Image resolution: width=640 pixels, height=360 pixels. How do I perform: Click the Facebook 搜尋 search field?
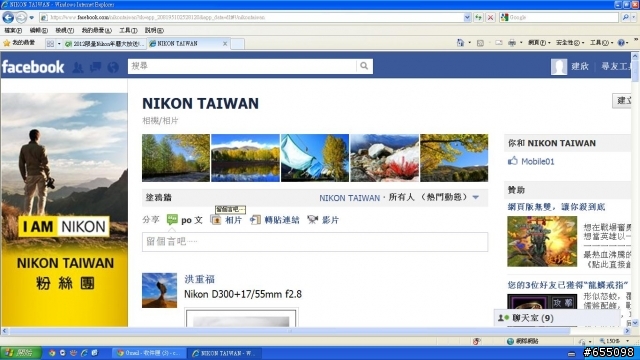pyautogui.click(x=242, y=66)
